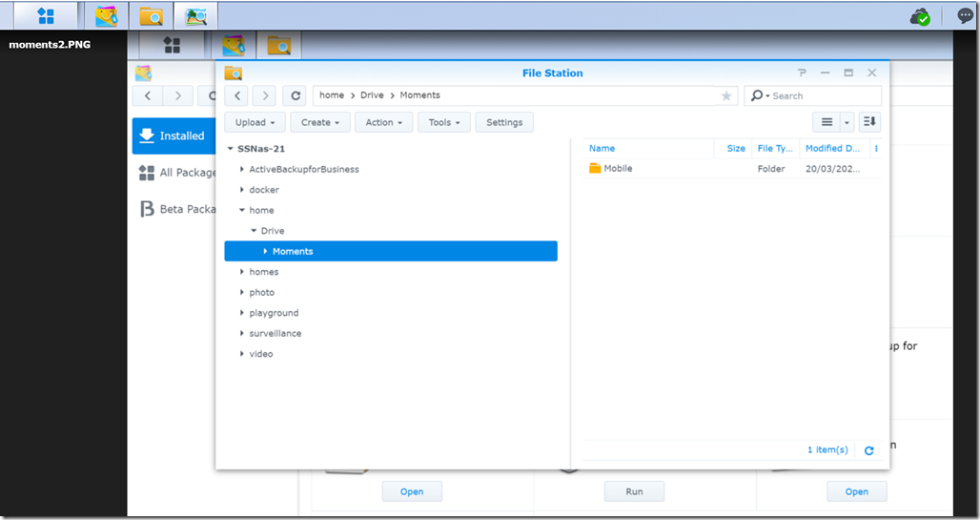This screenshot has width=980, height=520.
Task: Click inner taskbar File Station icon
Action: [x=278, y=45]
